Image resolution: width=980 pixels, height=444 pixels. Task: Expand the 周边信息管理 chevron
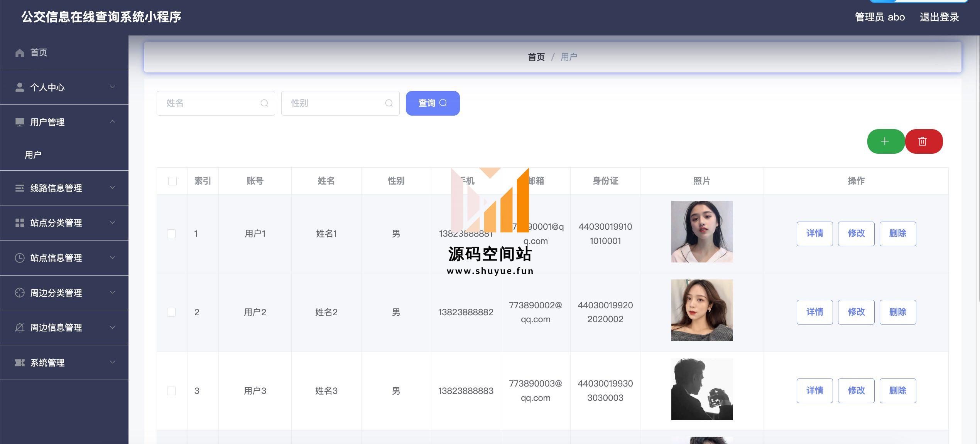click(113, 327)
